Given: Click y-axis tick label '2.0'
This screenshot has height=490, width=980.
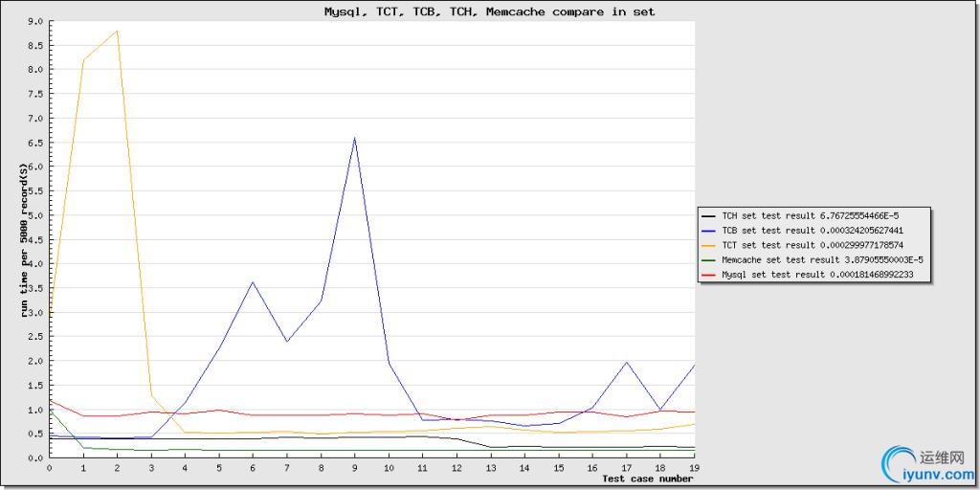Looking at the screenshot, I should (36, 361).
